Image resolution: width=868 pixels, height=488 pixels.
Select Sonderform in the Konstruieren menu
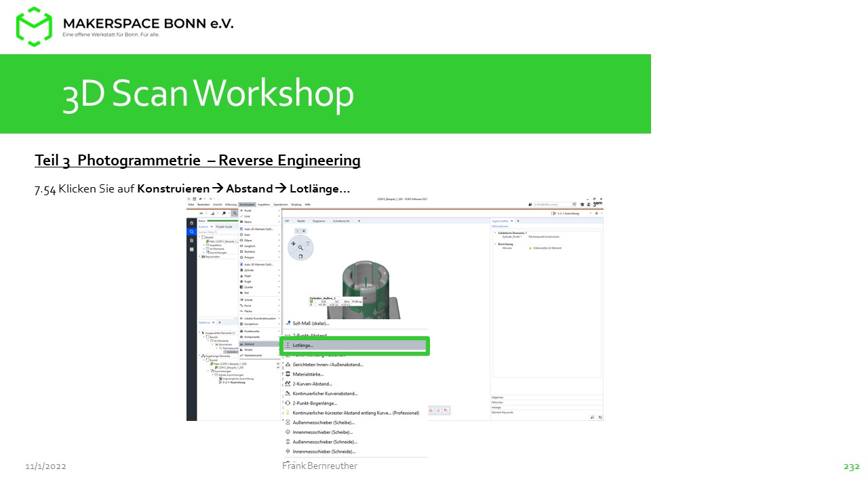[x=260, y=324]
